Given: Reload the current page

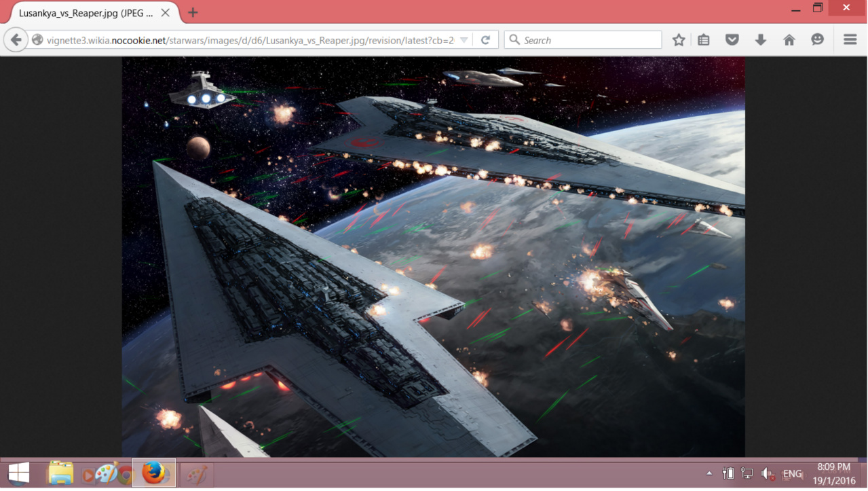Looking at the screenshot, I should click(x=485, y=40).
